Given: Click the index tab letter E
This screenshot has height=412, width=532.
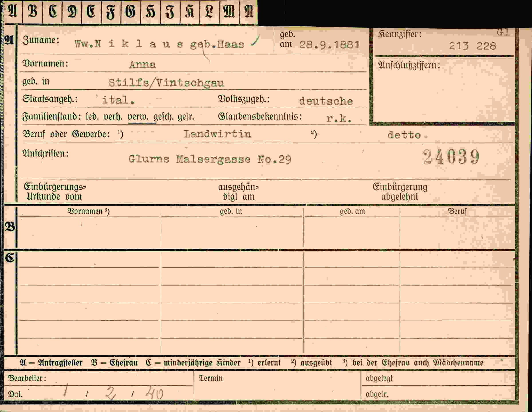Looking at the screenshot, I should [x=91, y=12].
